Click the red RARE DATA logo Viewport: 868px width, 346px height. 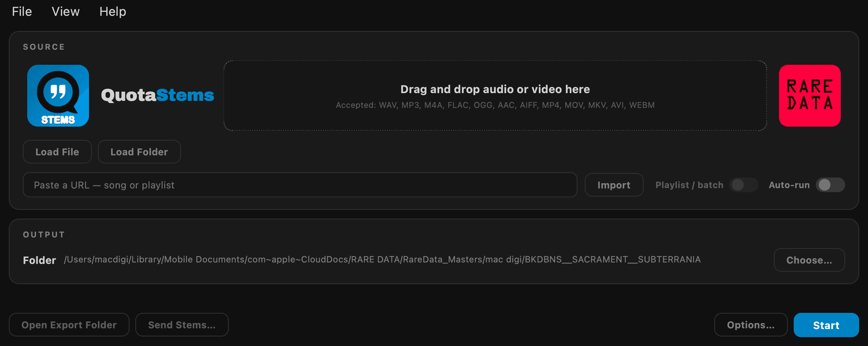810,96
